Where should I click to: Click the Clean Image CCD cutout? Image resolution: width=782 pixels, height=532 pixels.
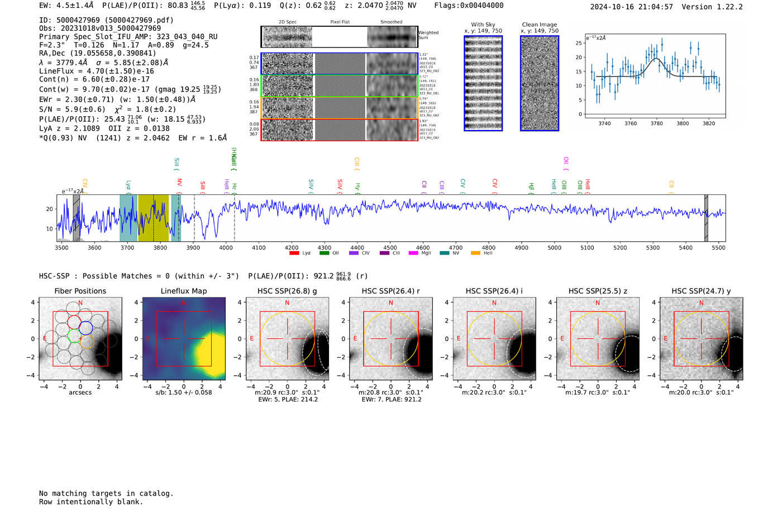[540, 83]
